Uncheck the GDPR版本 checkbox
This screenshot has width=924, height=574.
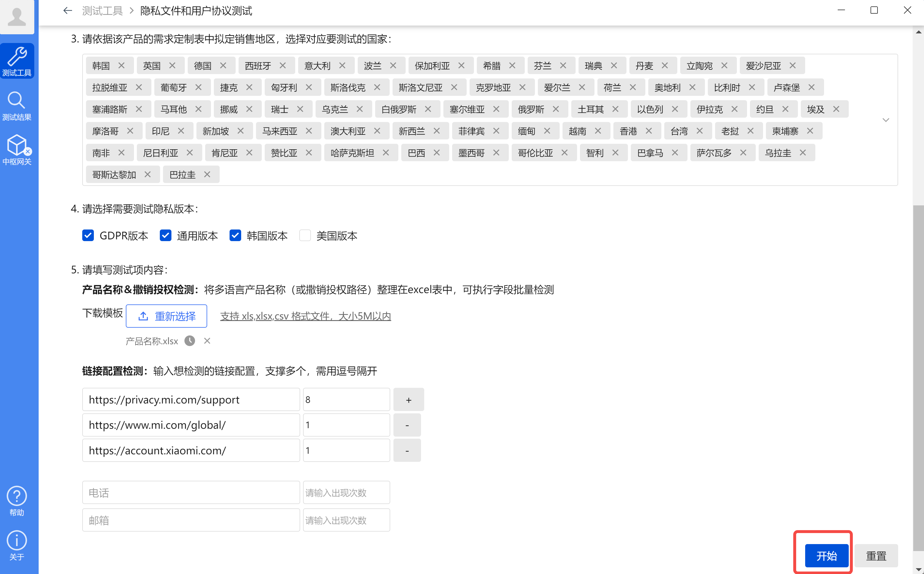coord(88,235)
